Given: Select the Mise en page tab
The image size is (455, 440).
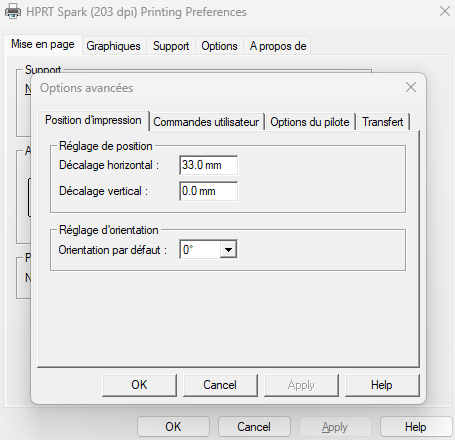Looking at the screenshot, I should (43, 44).
